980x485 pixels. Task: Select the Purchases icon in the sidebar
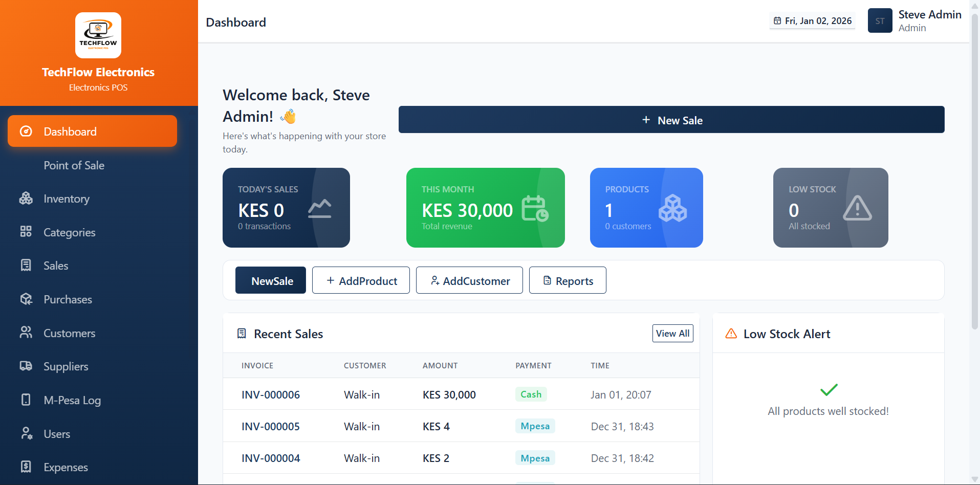(x=26, y=299)
